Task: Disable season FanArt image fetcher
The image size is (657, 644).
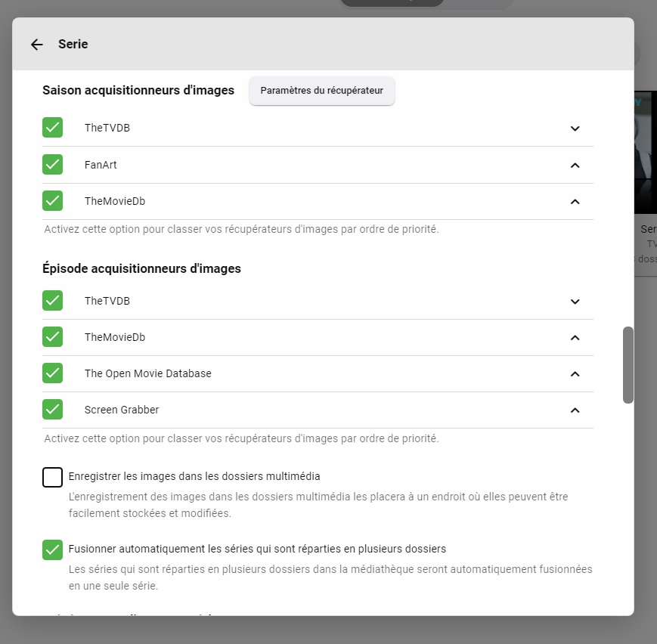Action: pyautogui.click(x=53, y=164)
